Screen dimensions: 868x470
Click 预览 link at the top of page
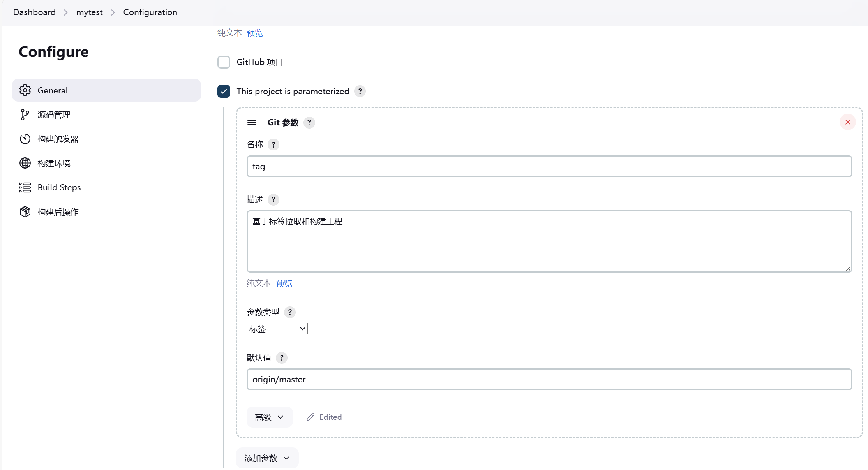coord(255,33)
